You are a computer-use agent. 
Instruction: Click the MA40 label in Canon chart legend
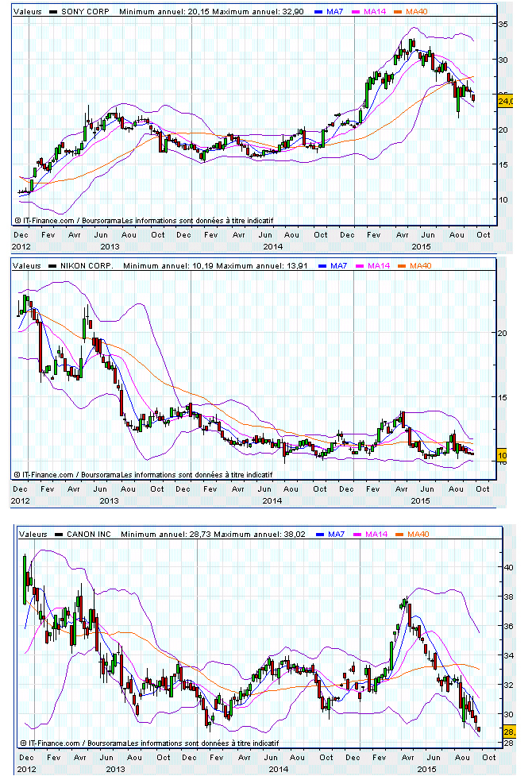[418, 535]
